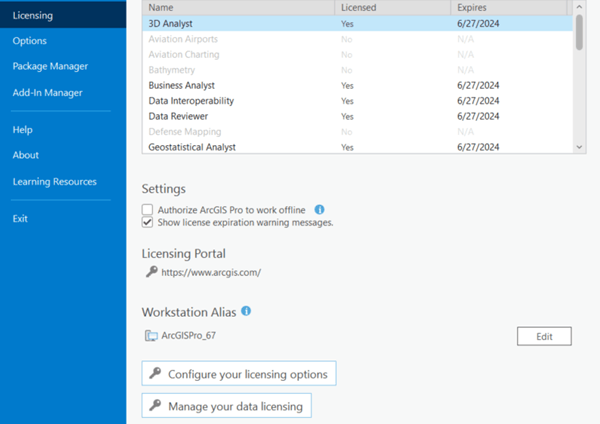Click the license list scroll up arrow
Image resolution: width=600 pixels, height=424 pixels.
tap(579, 7)
